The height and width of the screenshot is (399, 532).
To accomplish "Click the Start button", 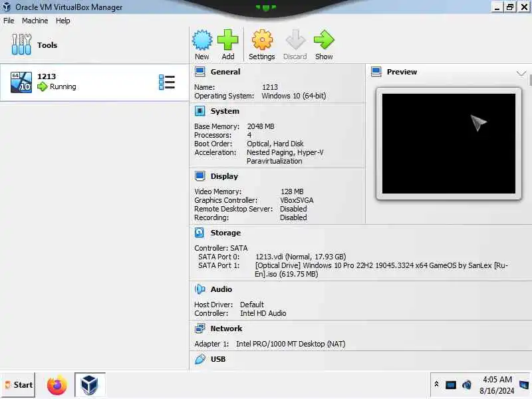I will point(18,385).
